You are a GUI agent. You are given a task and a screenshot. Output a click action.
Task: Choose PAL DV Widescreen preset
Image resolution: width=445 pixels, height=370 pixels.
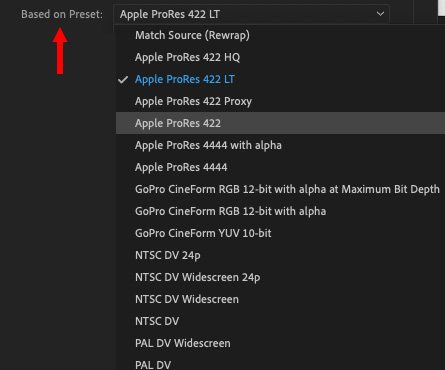click(280, 343)
